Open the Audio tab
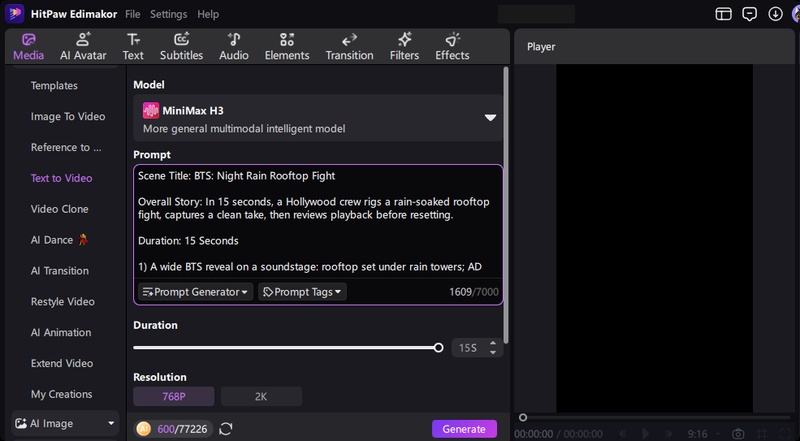The width and height of the screenshot is (800, 441). 234,47
